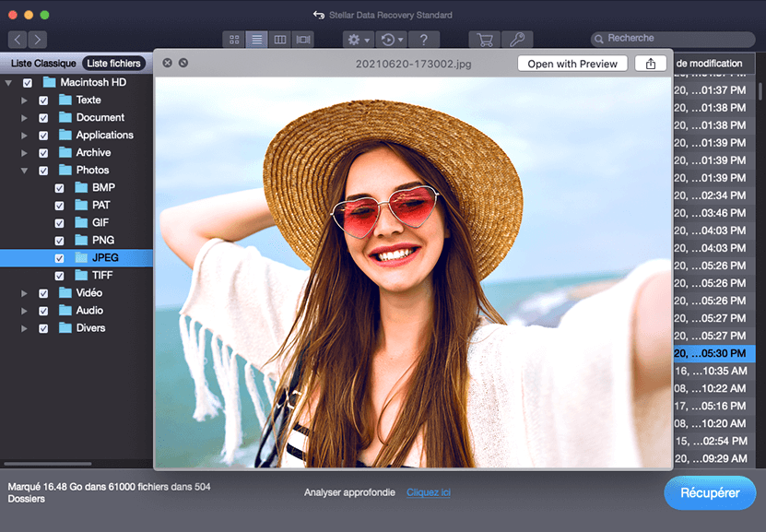
Task: Uncheck the TIFF file type
Action: tap(60, 275)
